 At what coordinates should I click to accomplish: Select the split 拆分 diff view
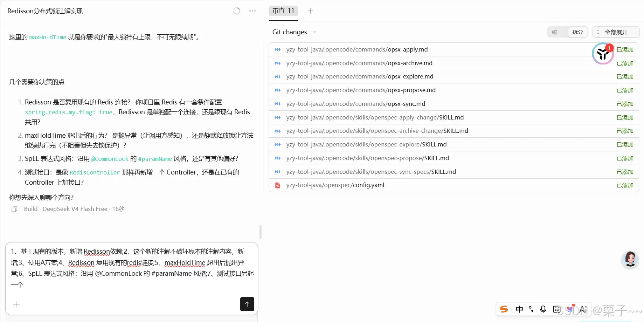(577, 32)
